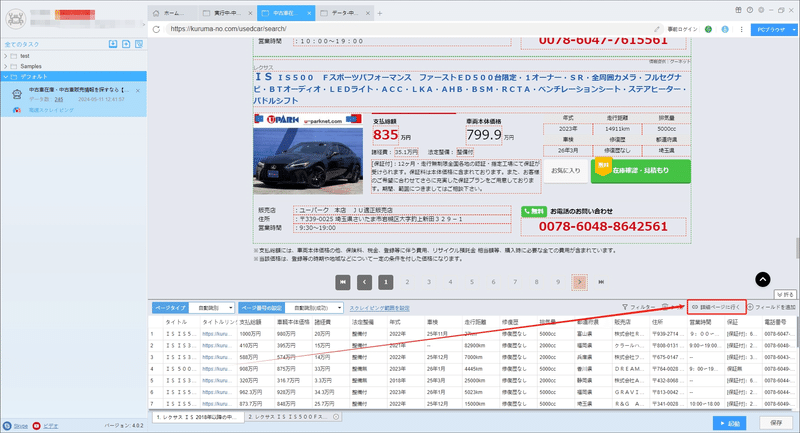Image resolution: width=800 pixels, height=433 pixels.
Task: Go to the next results page arrow
Action: click(x=580, y=282)
